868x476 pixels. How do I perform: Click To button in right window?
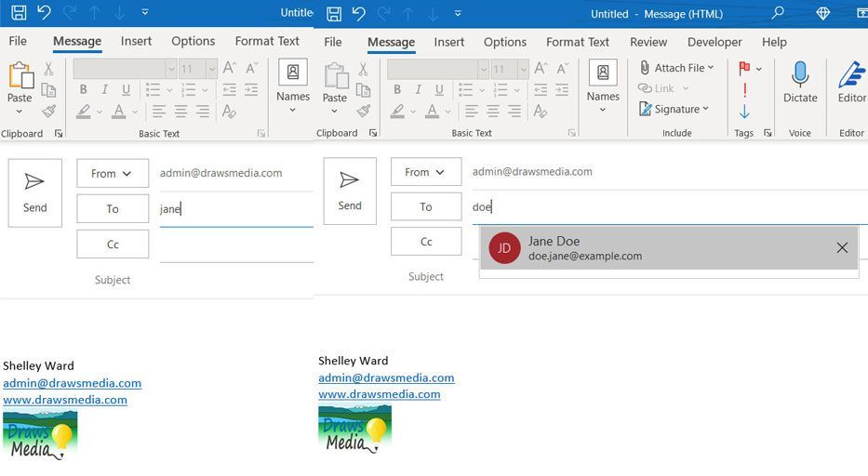(x=426, y=206)
